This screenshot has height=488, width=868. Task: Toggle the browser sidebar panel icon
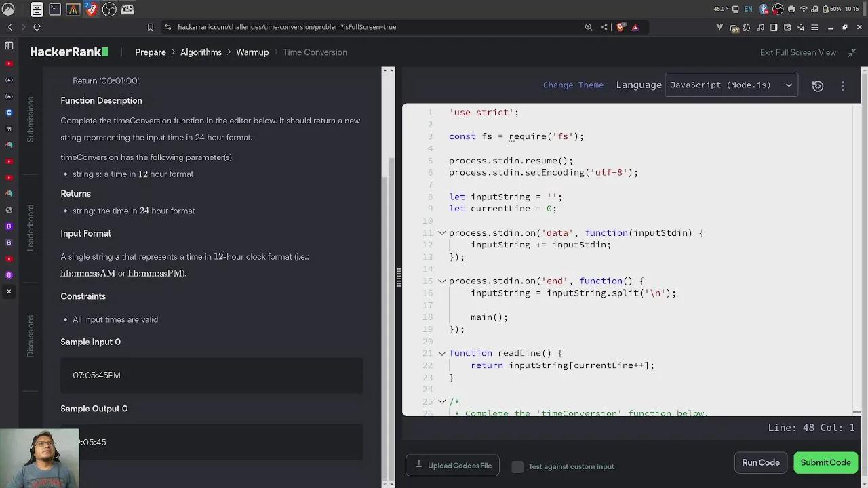[x=774, y=27]
